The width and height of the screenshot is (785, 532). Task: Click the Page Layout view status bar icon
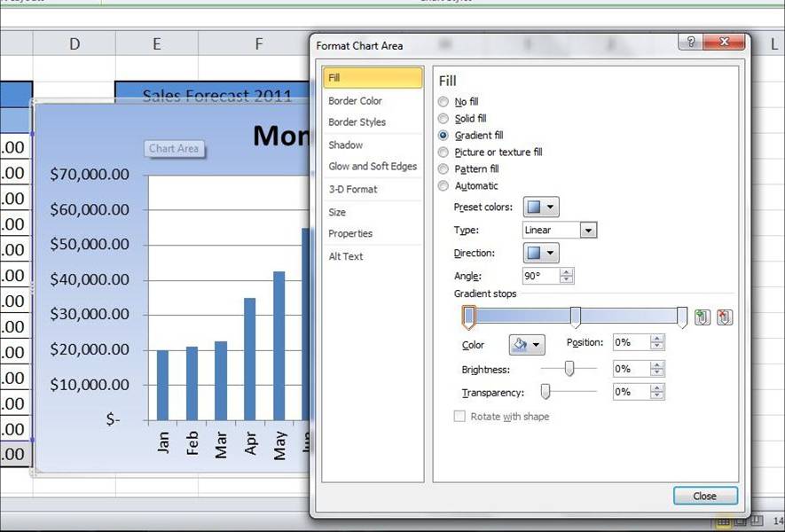tap(740, 522)
